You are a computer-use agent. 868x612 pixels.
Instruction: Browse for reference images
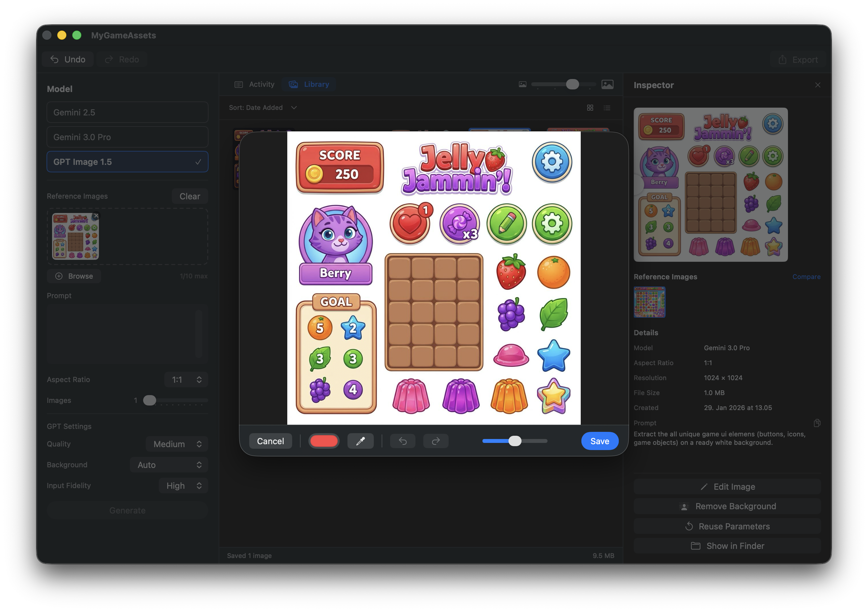tap(74, 276)
